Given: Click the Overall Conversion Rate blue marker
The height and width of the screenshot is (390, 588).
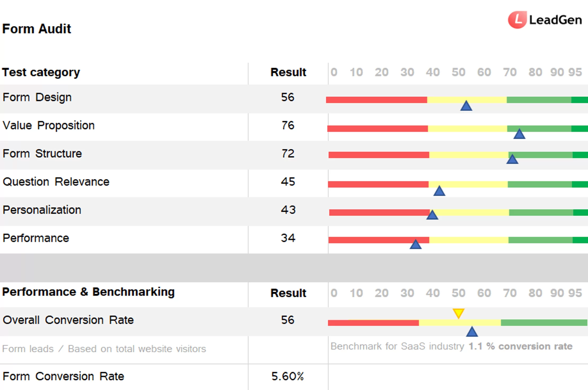Looking at the screenshot, I should click(x=472, y=332).
